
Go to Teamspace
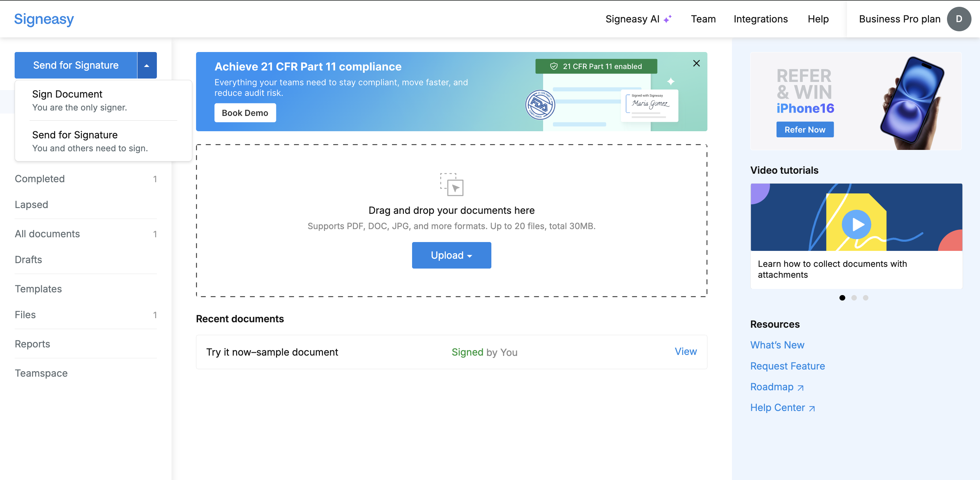pos(86,373)
